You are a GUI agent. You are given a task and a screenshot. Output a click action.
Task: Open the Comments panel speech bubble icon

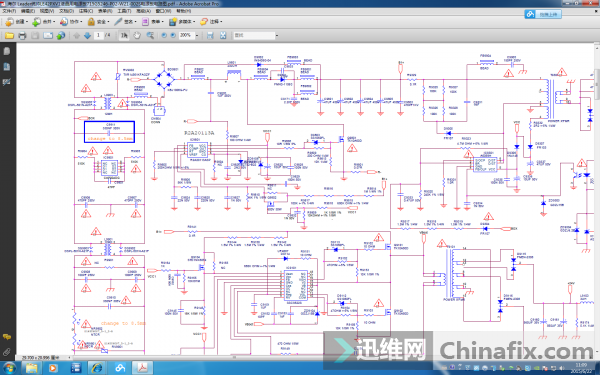pyautogui.click(x=7, y=337)
